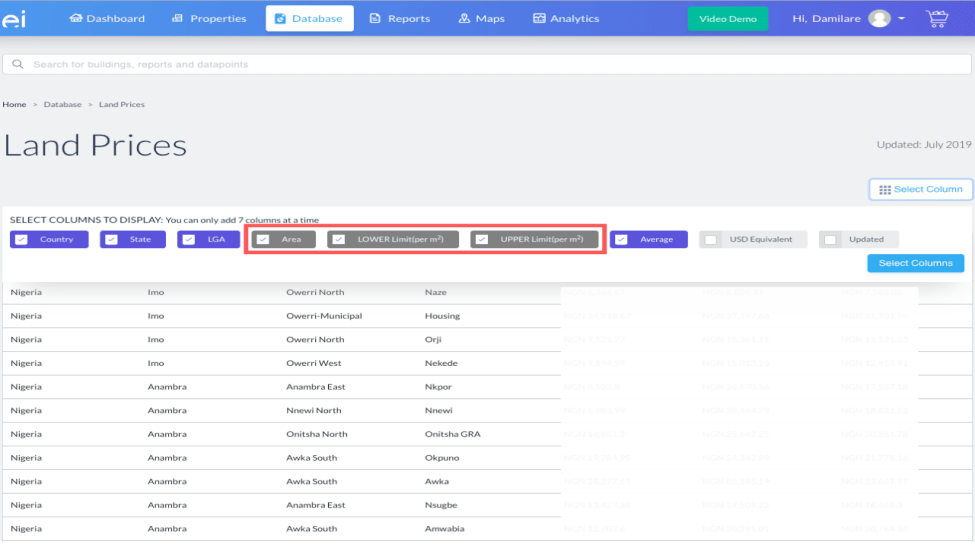Open the Properties tab
The image size is (975, 548).
pyautogui.click(x=209, y=19)
